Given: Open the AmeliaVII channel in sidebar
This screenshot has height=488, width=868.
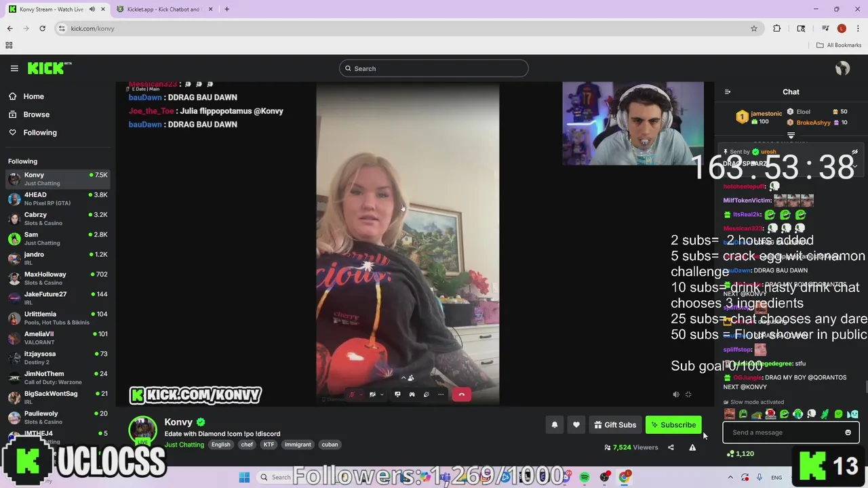Looking at the screenshot, I should pos(58,338).
